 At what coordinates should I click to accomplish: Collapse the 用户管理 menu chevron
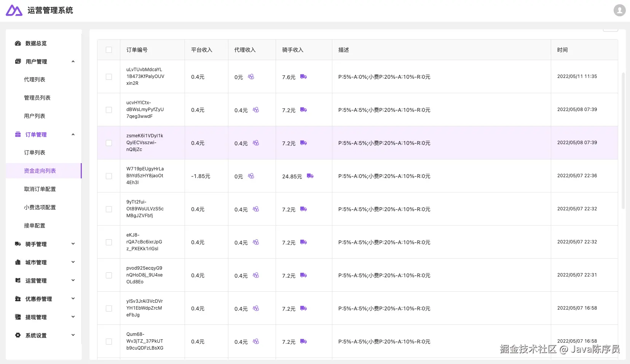pos(73,62)
